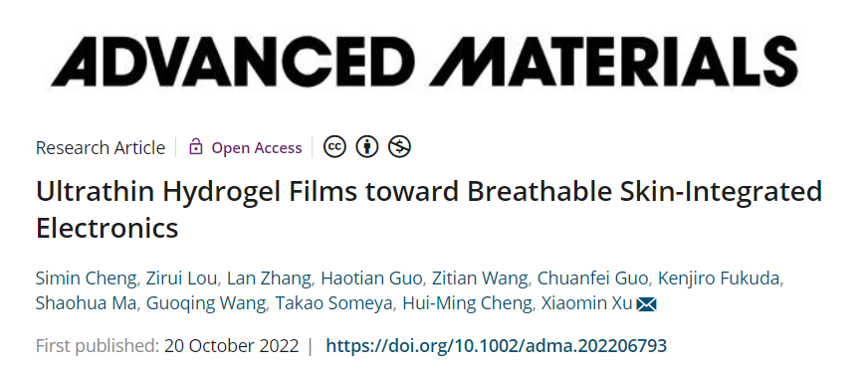Click the non-commercial dollar license icon

399,146
